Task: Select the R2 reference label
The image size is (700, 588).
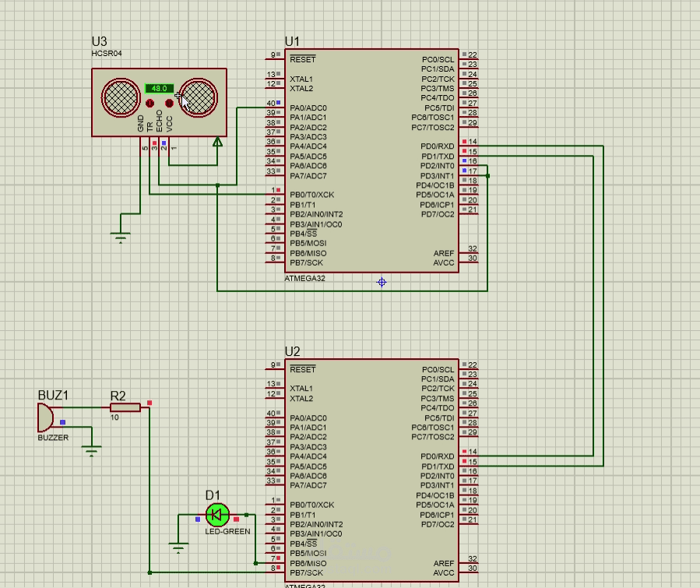Action: (118, 396)
